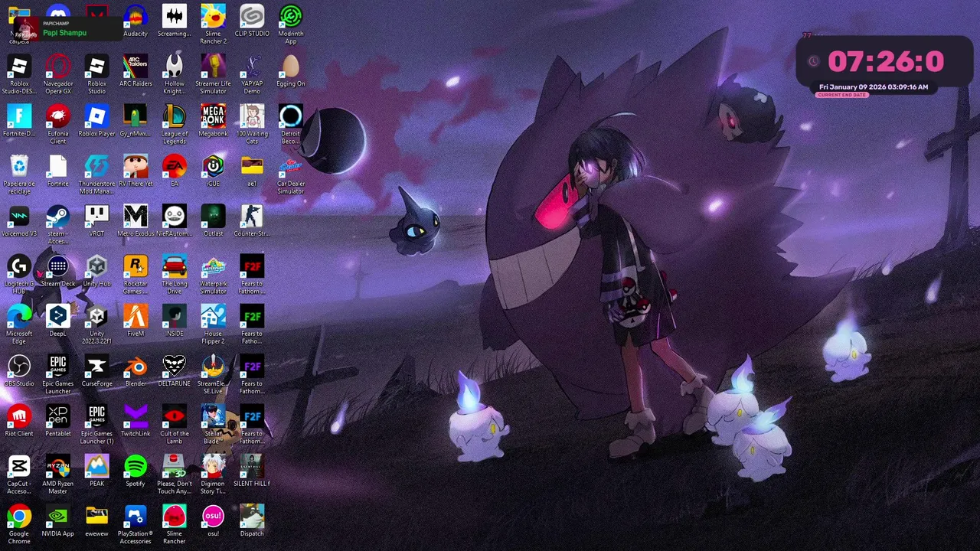Launch the Screaming... bat icon shortcut
980x551 pixels.
click(x=175, y=16)
